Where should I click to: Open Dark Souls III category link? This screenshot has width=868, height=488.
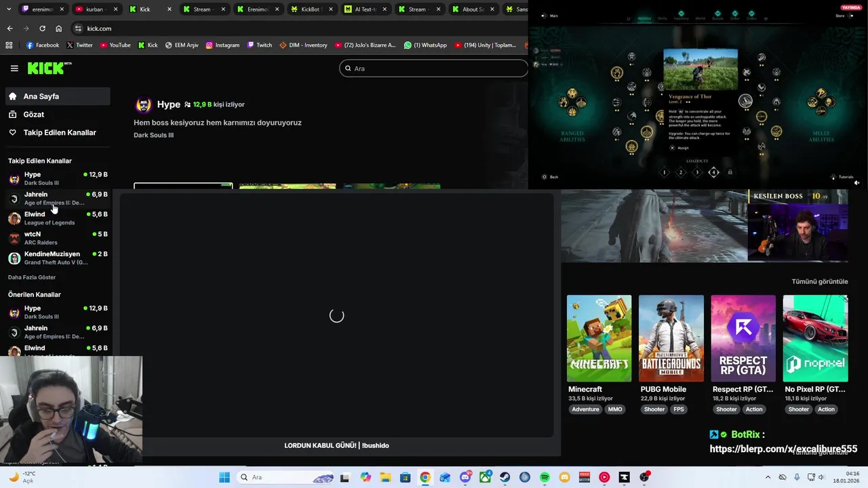point(153,135)
